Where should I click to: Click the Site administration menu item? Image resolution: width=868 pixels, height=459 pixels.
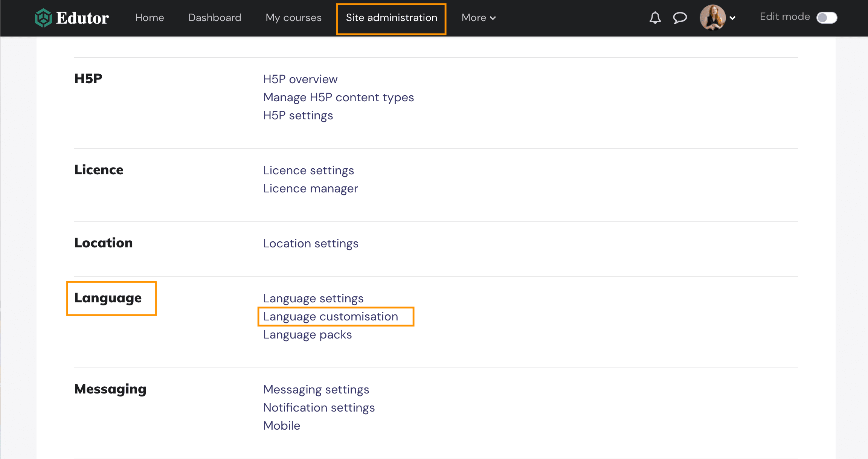[392, 17]
